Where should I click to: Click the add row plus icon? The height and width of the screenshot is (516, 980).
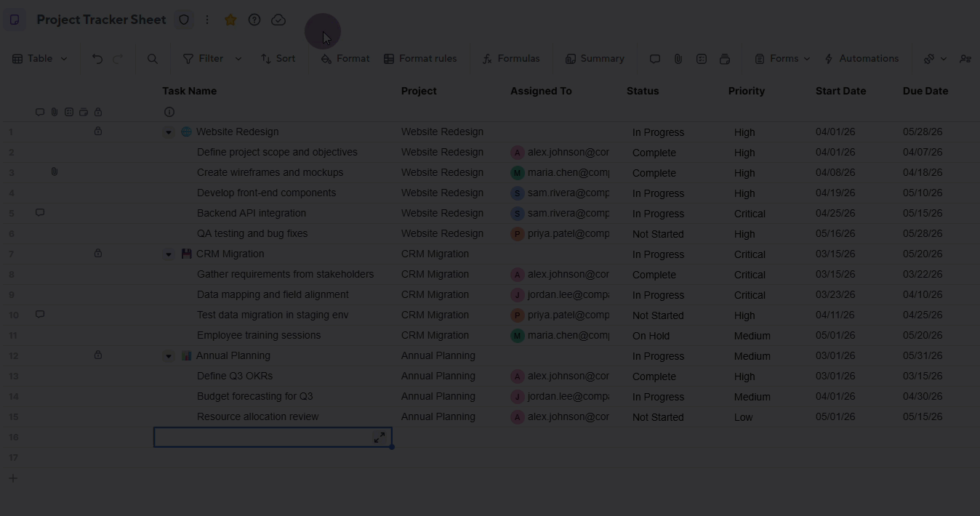(x=13, y=478)
